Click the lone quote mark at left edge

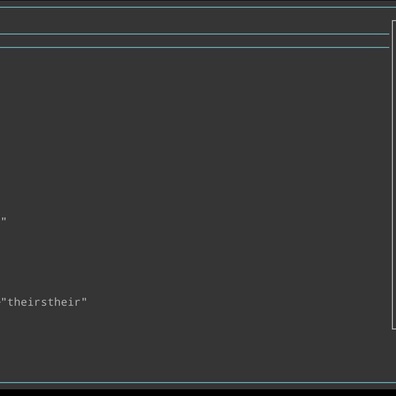coord(4,219)
